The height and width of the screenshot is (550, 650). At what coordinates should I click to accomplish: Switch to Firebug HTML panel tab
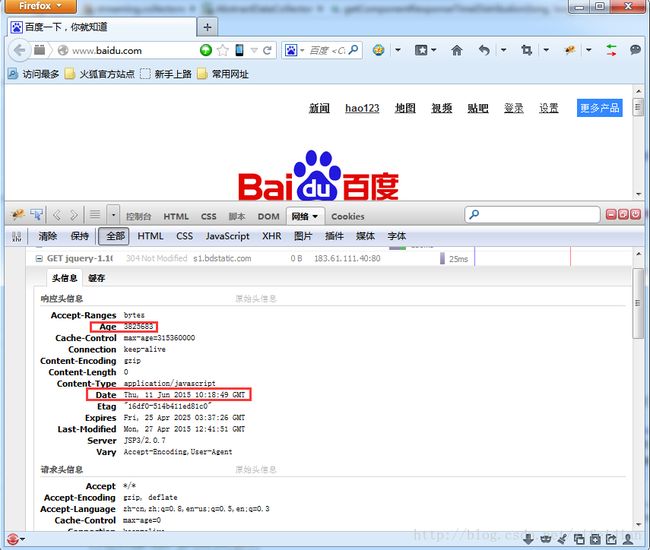(176, 216)
